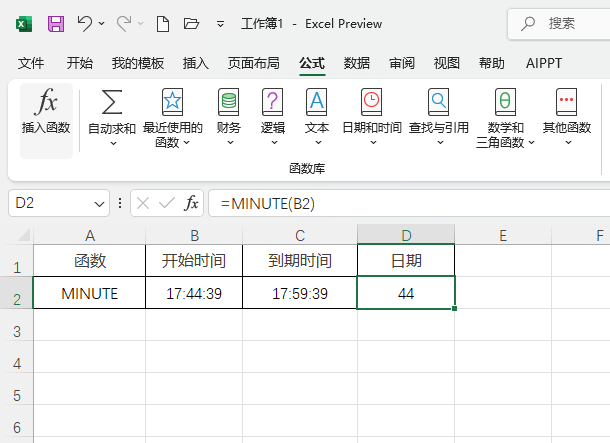
Task: Expand the 财务 dropdown chevron
Action: pos(230,143)
